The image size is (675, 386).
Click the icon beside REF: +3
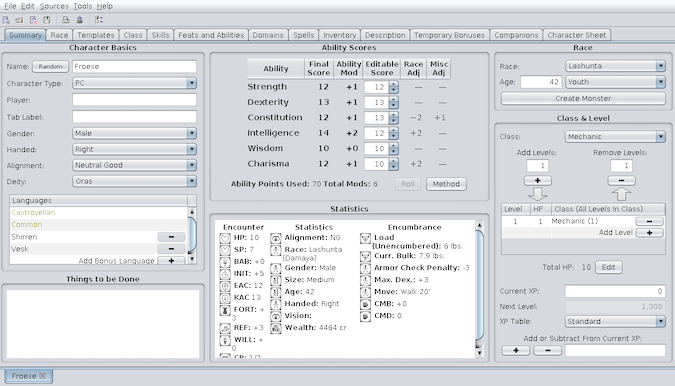point(225,328)
